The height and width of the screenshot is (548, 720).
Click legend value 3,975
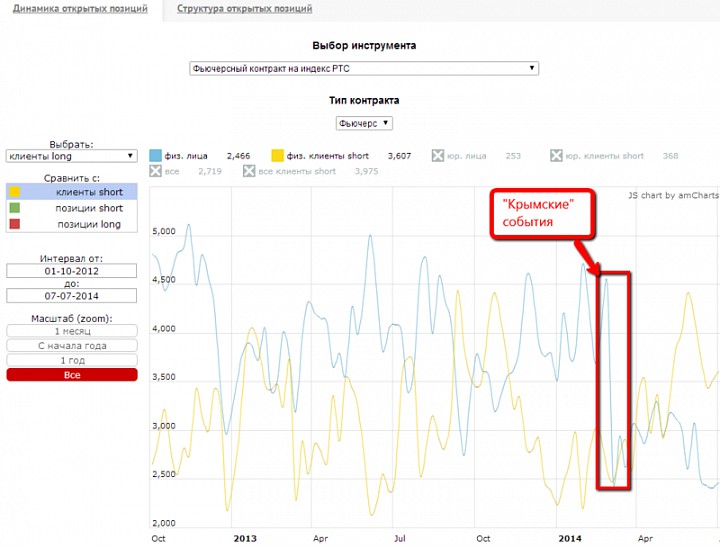click(x=366, y=171)
